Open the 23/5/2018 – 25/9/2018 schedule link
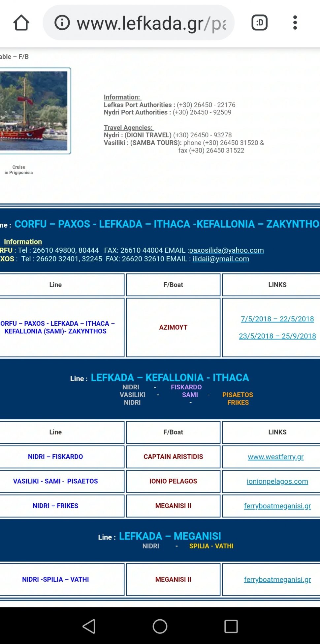The width and height of the screenshot is (320, 644). [277, 336]
